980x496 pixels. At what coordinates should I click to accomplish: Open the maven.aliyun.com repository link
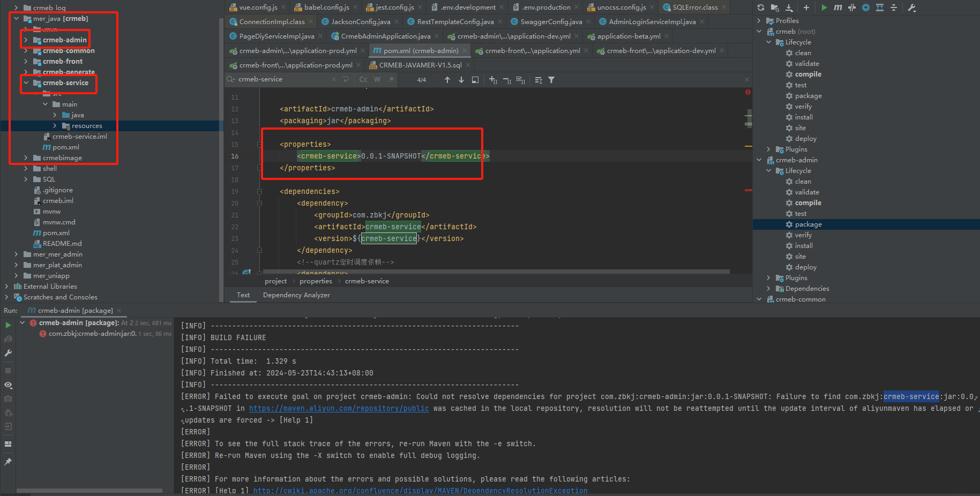pyautogui.click(x=339, y=408)
